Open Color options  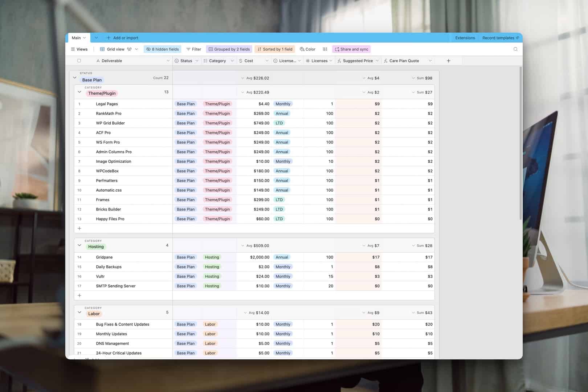(307, 49)
